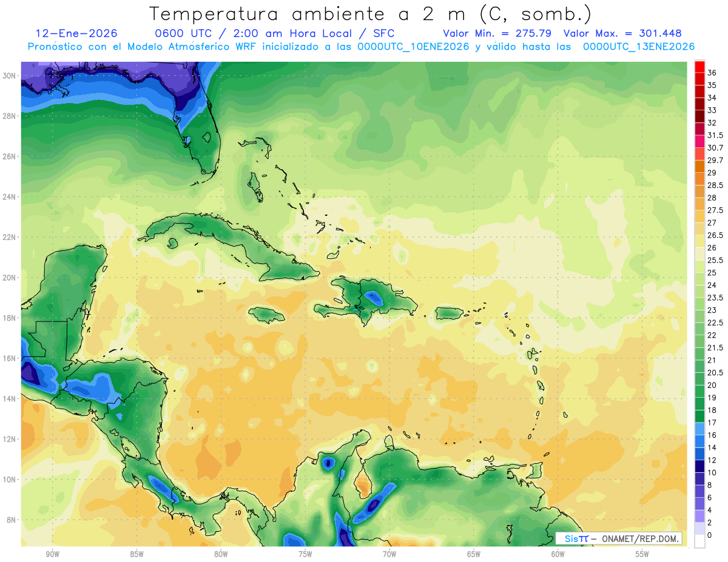Click the 60W longitude label

click(x=558, y=554)
